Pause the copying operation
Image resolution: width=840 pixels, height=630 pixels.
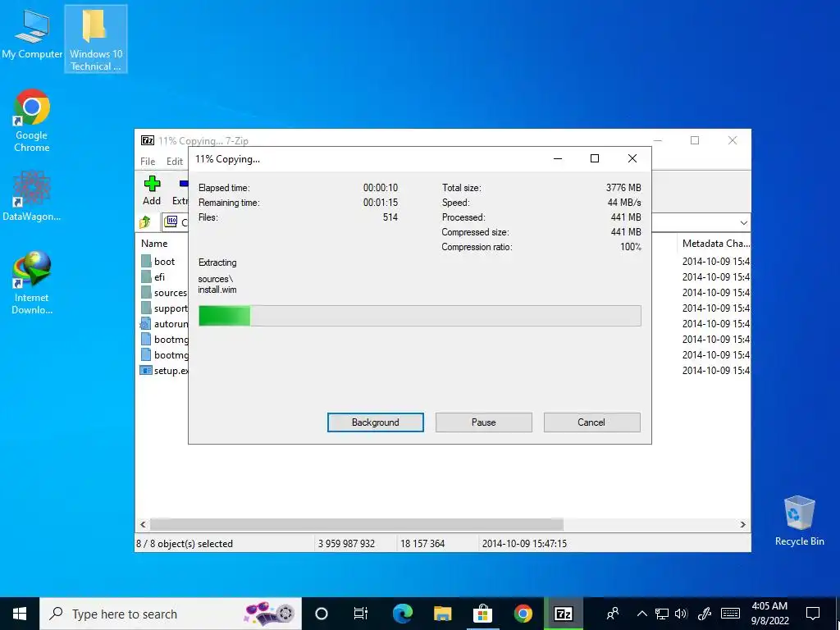pos(484,422)
